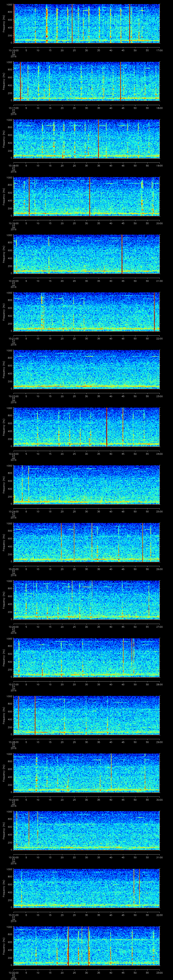Click the 10:31:00 start time label
Image resolution: width=173 pixels, height=980 pixels.
[13, 915]
